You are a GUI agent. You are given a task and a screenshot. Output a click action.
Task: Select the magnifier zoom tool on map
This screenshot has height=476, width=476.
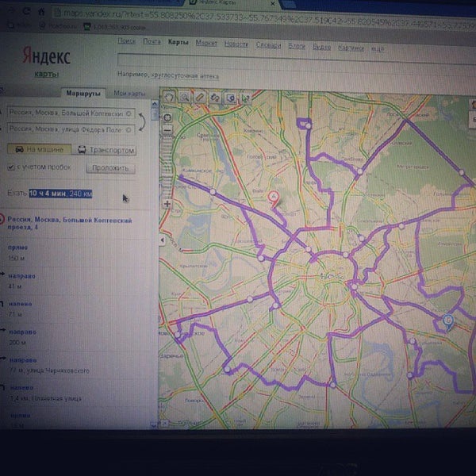pos(184,98)
